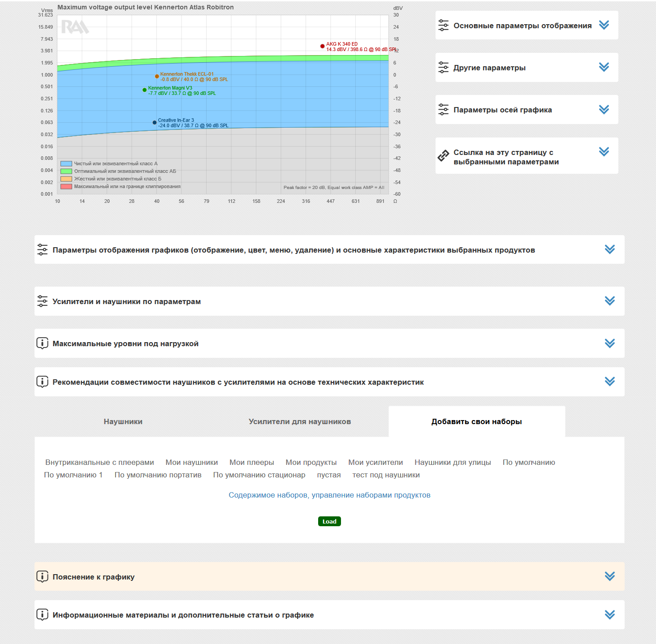The image size is (656, 644).
Task: Select the По умолчанию портатив set
Action: (x=158, y=475)
